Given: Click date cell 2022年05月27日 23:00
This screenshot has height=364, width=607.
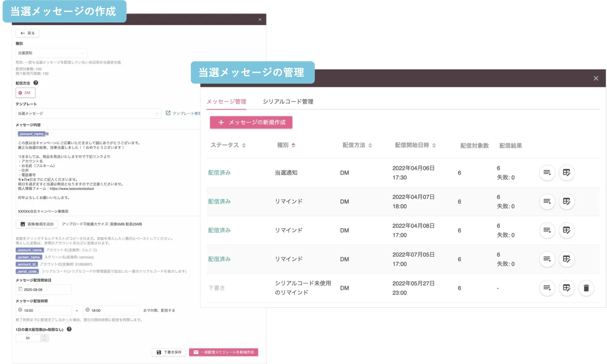Looking at the screenshot, I should coord(413,288).
